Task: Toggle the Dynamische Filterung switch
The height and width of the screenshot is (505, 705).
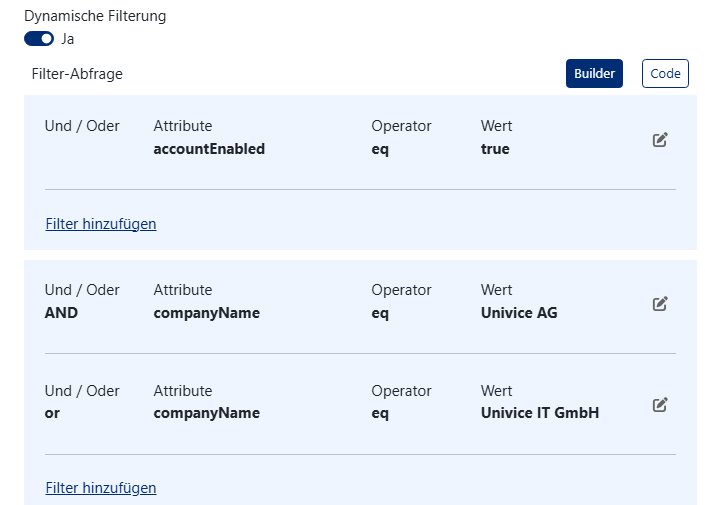Action: (x=39, y=39)
